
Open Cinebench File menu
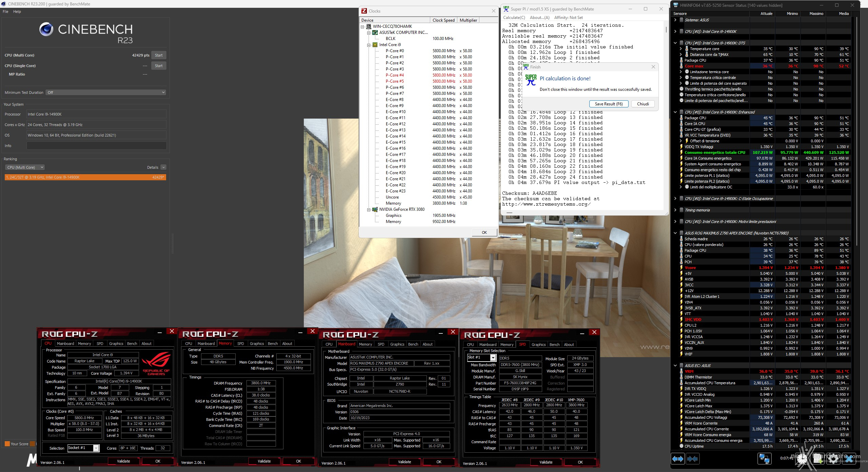(5, 12)
